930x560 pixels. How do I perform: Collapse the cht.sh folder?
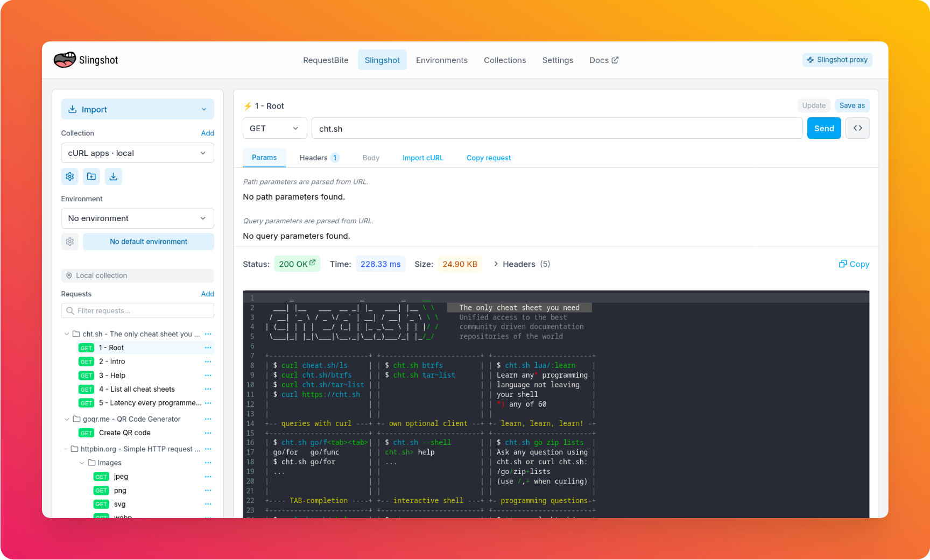click(x=67, y=334)
